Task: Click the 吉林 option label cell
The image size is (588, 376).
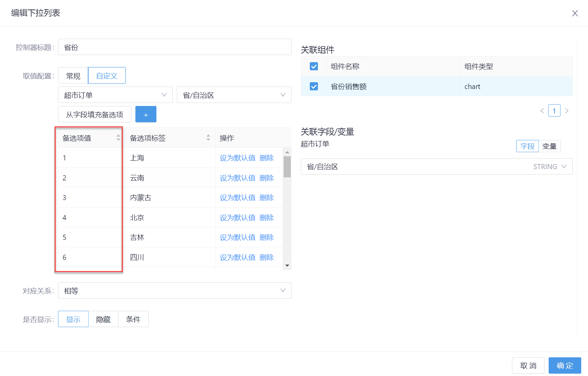Action: [x=171, y=237]
